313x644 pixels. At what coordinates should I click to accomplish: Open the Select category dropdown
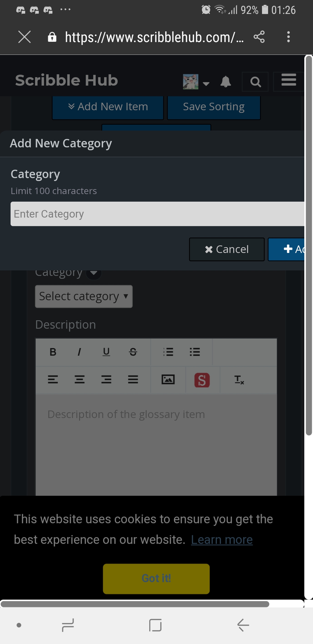[84, 296]
